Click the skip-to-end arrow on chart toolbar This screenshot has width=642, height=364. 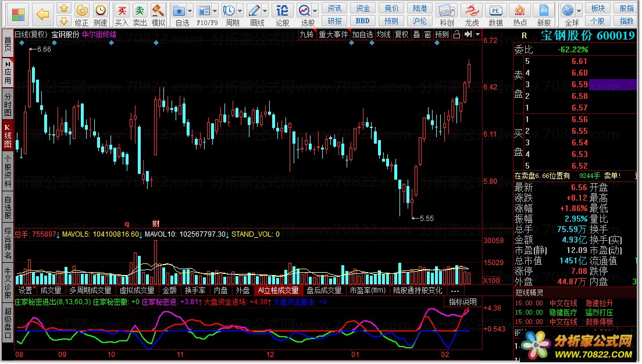pyautogui.click(x=468, y=34)
